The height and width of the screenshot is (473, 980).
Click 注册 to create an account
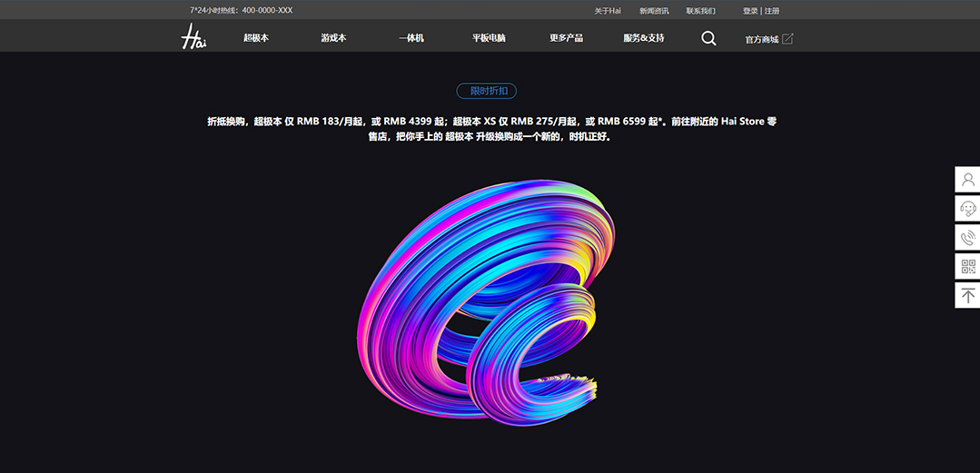tap(772, 11)
